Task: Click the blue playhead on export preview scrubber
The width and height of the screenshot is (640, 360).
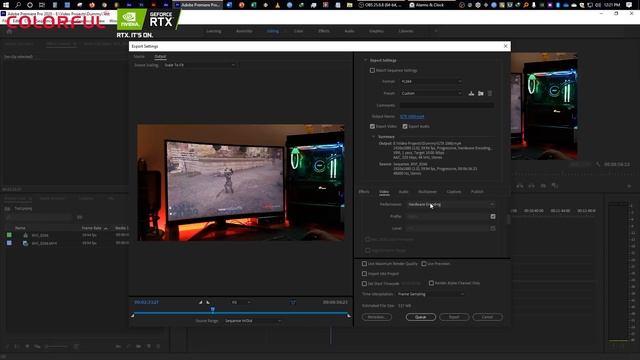Action: 213,310
